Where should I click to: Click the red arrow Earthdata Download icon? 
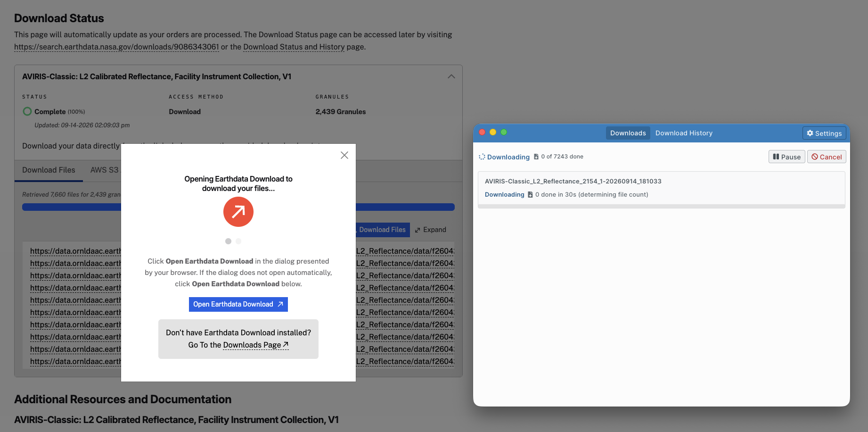click(238, 212)
